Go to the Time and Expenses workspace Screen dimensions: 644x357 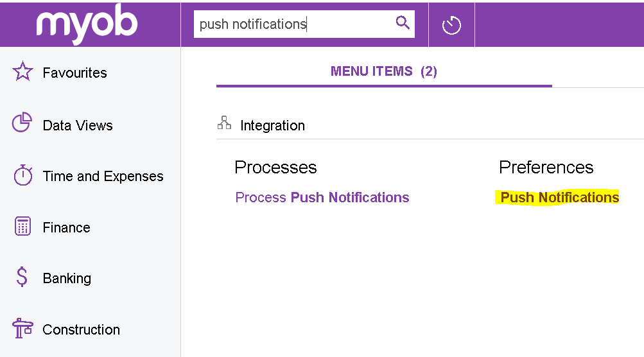point(103,177)
